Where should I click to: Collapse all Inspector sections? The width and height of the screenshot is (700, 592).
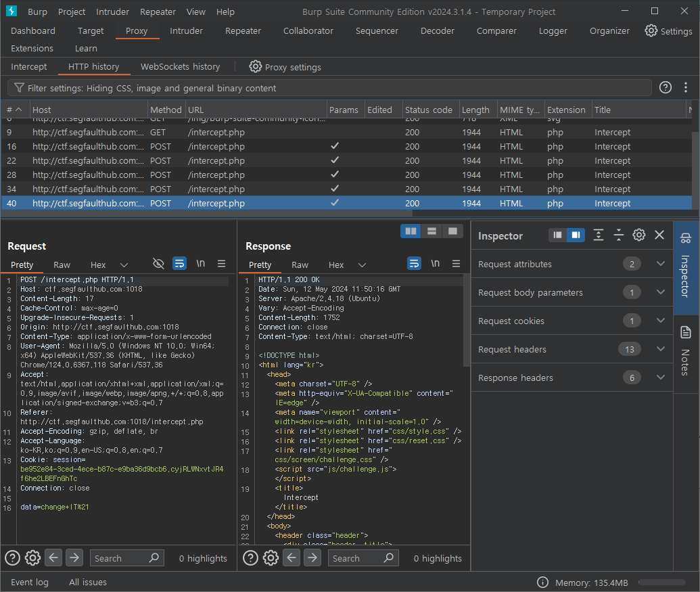pyautogui.click(x=619, y=235)
